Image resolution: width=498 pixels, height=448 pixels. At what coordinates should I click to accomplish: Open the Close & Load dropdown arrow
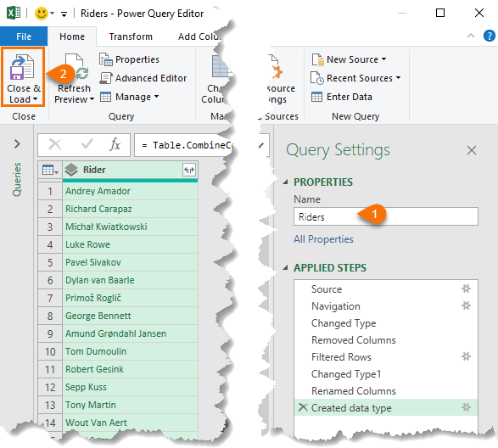[x=36, y=99]
